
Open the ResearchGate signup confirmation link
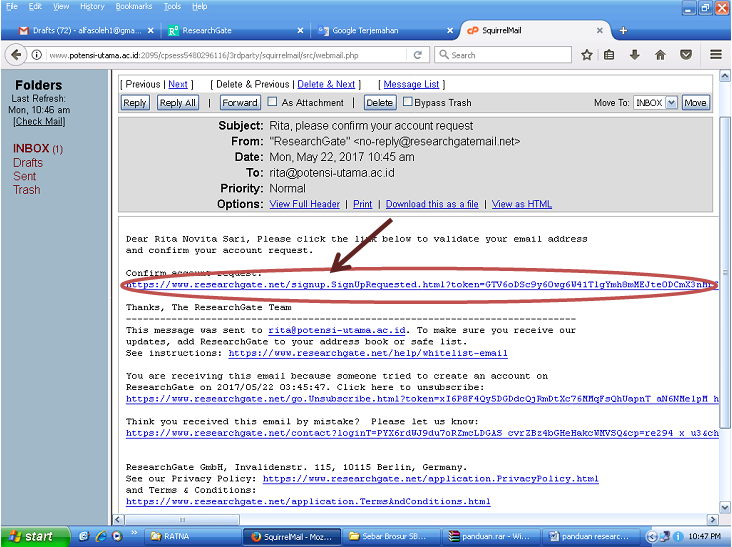422,285
